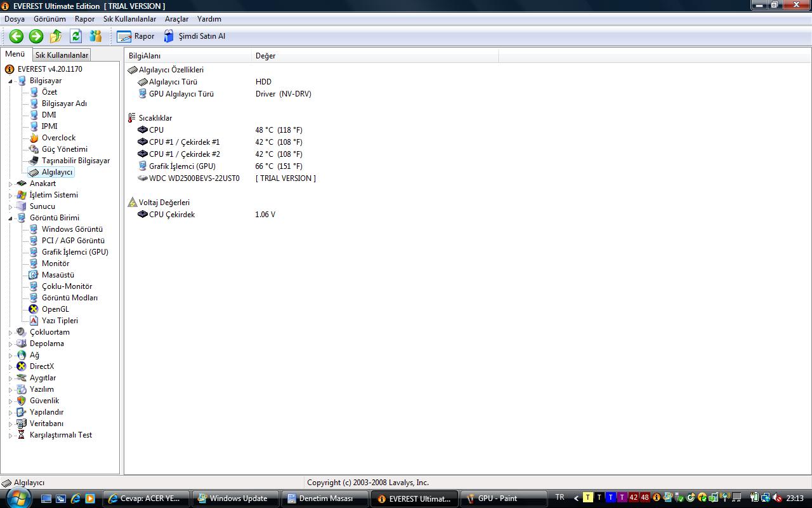Click the OpenGL icon in tree
This screenshot has height=508, width=812.
[x=34, y=309]
